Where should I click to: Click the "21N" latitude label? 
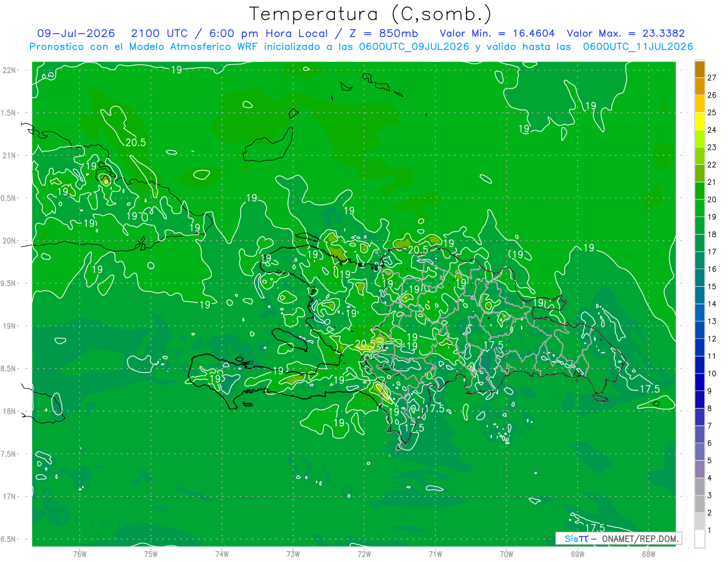tap(10, 155)
